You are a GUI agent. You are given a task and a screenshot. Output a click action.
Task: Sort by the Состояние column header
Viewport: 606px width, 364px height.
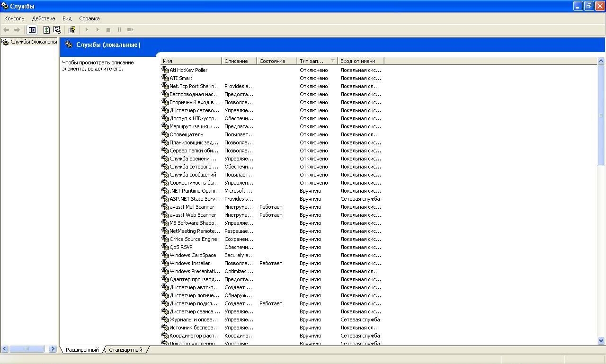click(x=276, y=61)
